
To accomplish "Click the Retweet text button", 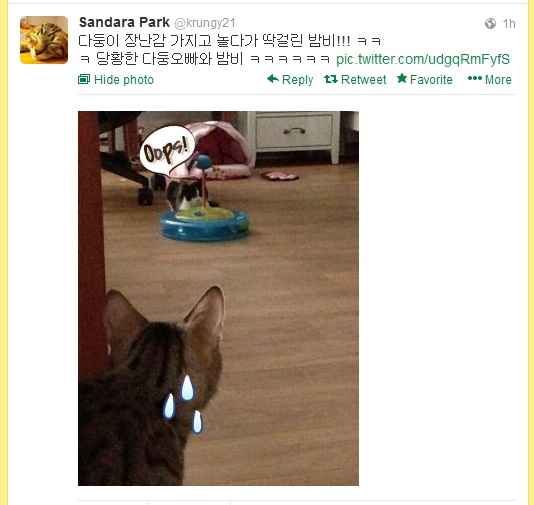I will click(363, 80).
